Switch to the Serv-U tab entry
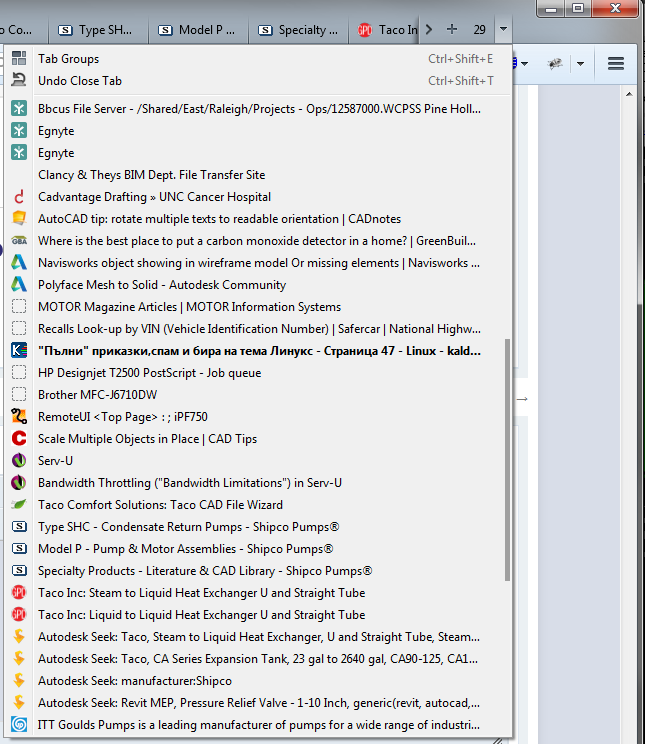 258,461
